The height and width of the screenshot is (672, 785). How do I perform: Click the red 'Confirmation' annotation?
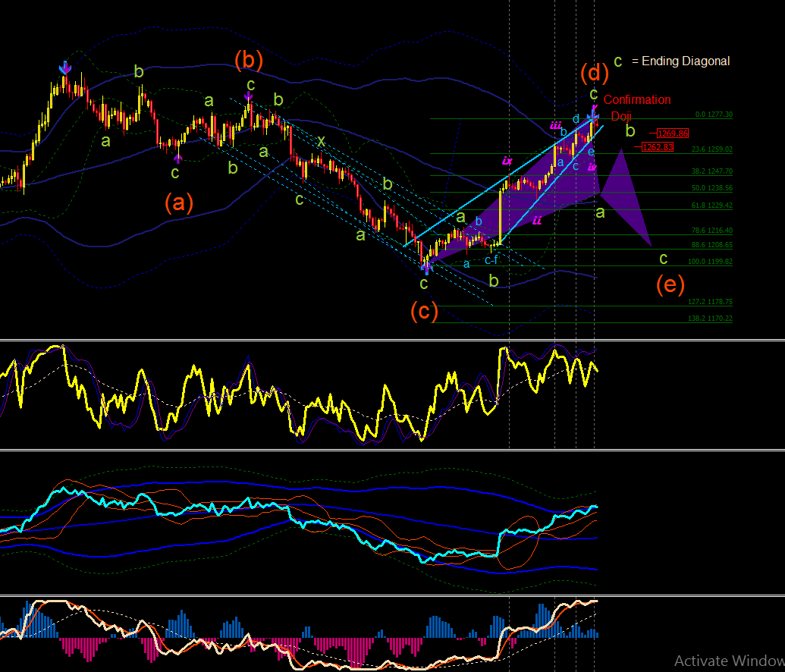point(637,99)
